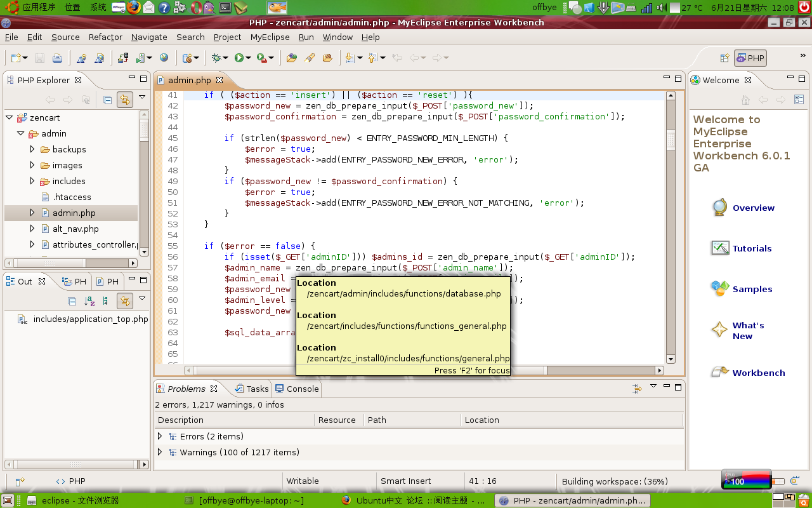
Task: Click the Customize page icon in Welcome view
Action: tap(799, 100)
